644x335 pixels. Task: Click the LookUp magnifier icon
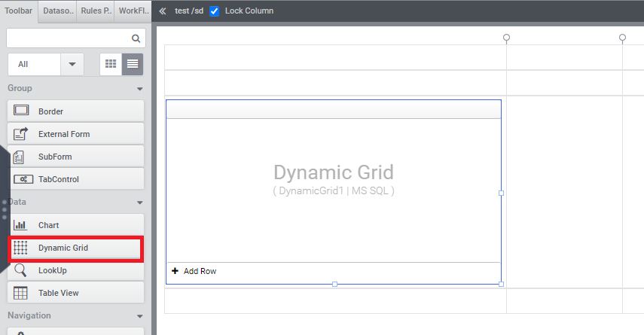(20, 270)
